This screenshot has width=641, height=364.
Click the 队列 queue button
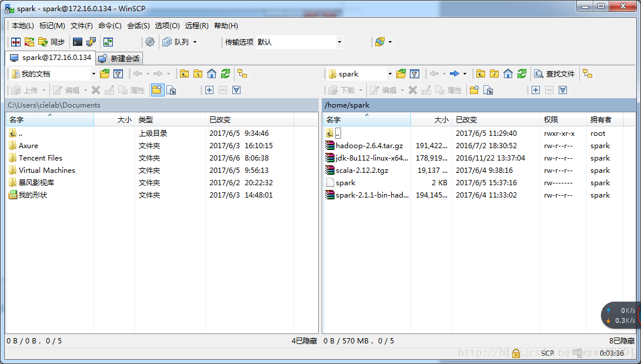click(x=176, y=42)
